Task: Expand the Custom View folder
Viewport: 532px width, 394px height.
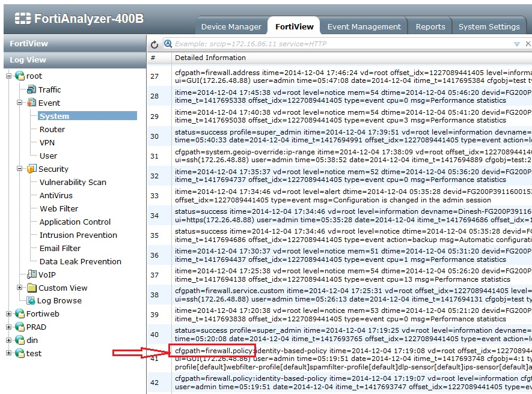Action: coord(20,288)
